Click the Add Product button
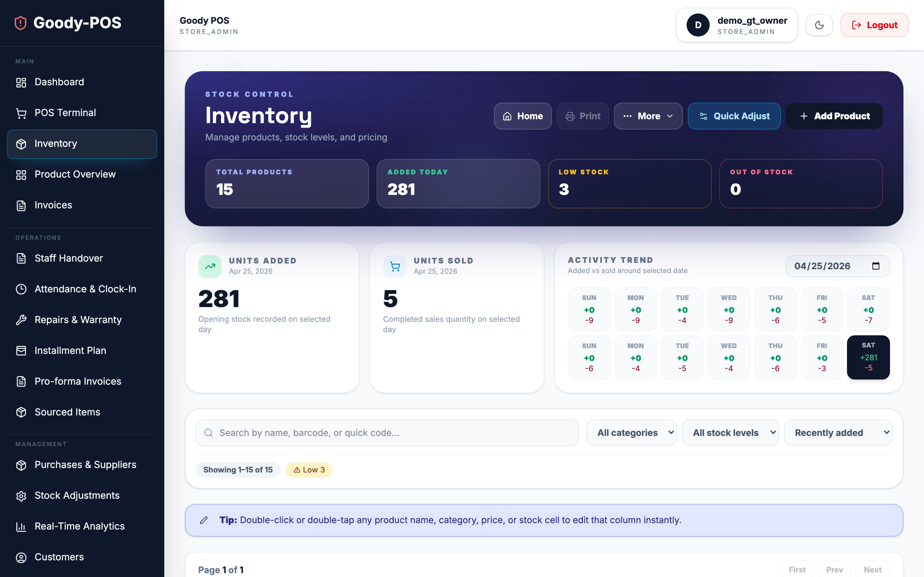The width and height of the screenshot is (924, 577). (x=835, y=116)
